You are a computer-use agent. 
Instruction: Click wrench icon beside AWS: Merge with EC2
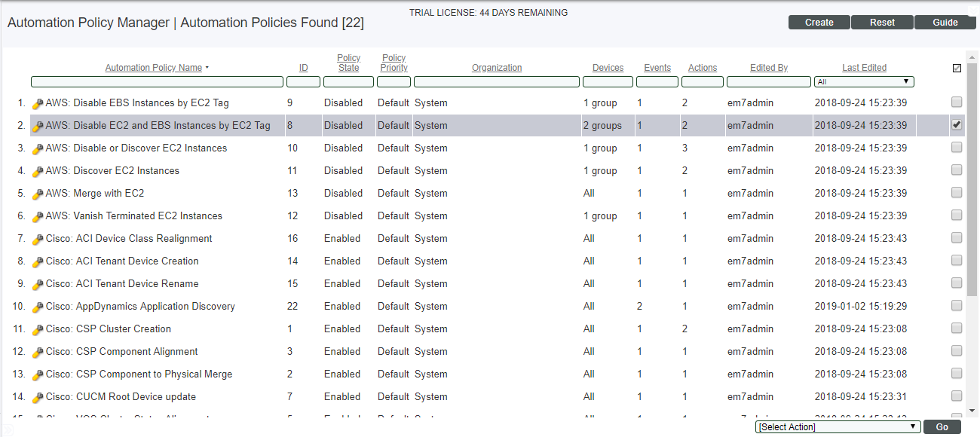[38, 194]
